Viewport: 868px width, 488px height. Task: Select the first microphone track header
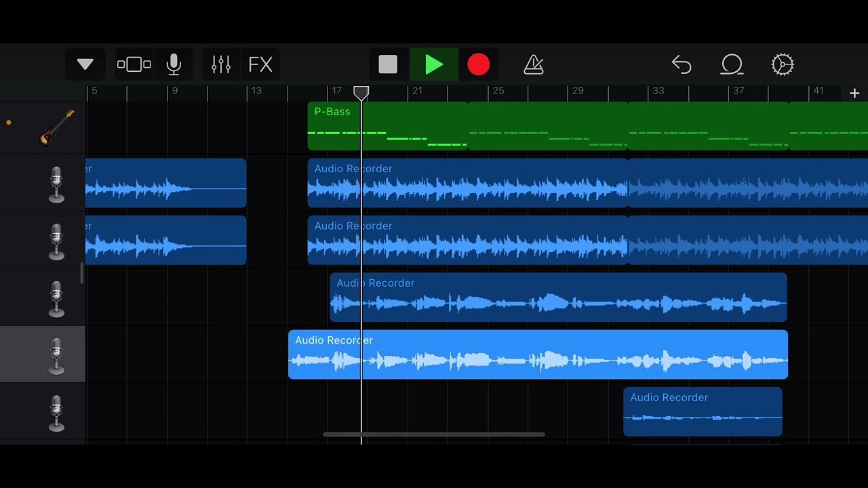[43, 184]
